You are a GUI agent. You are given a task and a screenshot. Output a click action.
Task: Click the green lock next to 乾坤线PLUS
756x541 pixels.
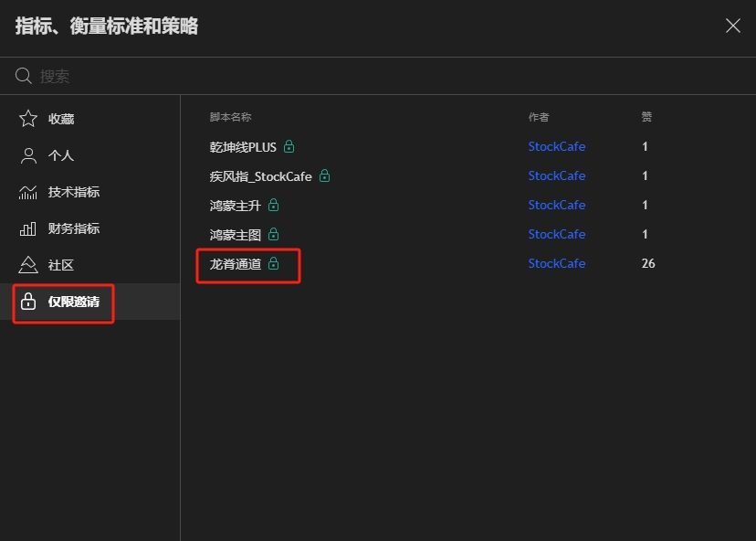(289, 146)
